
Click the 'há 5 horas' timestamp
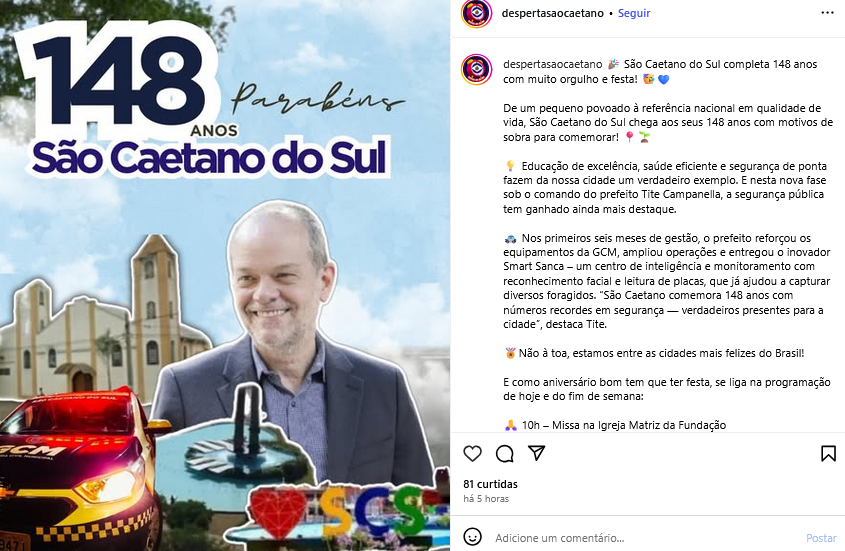tap(486, 499)
